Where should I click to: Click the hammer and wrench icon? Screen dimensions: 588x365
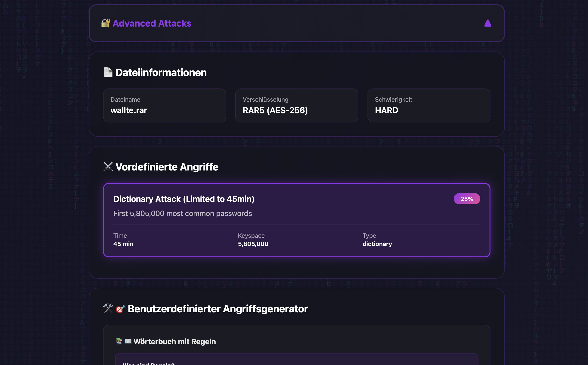tap(108, 308)
